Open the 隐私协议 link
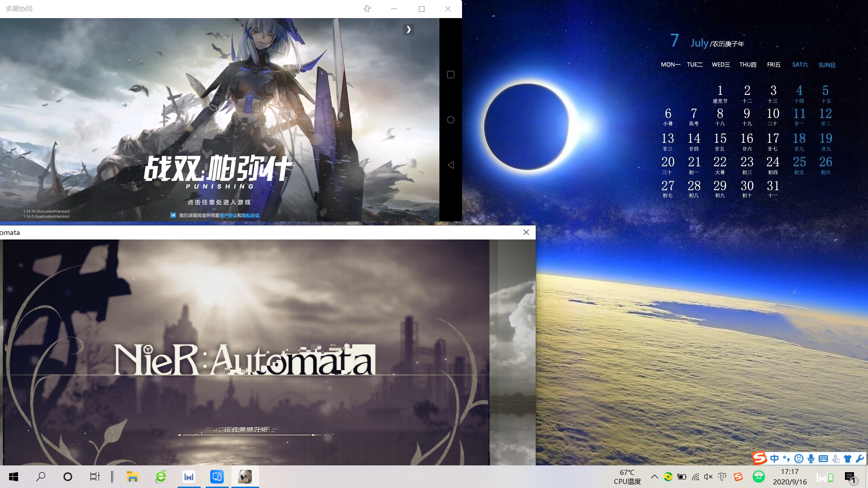 [x=251, y=216]
